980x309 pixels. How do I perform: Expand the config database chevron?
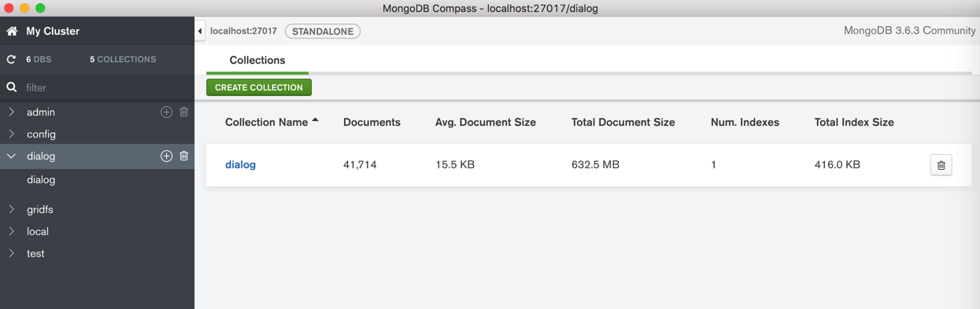tap(12, 134)
